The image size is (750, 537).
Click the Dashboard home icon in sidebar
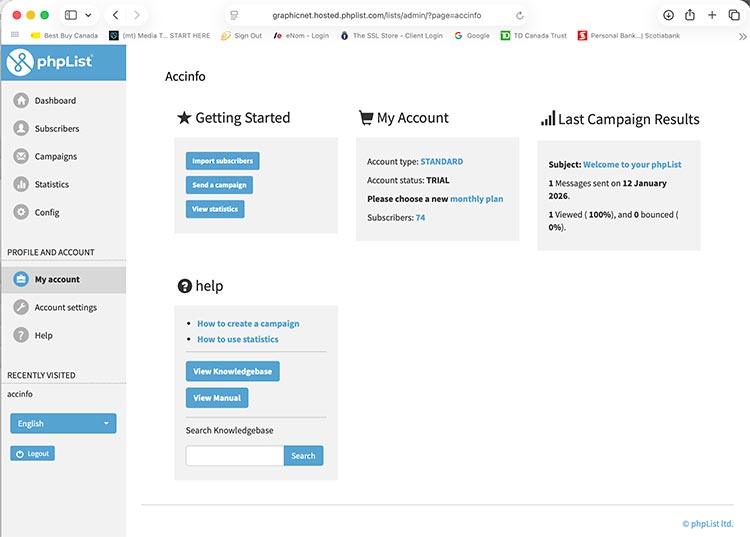click(x=21, y=101)
